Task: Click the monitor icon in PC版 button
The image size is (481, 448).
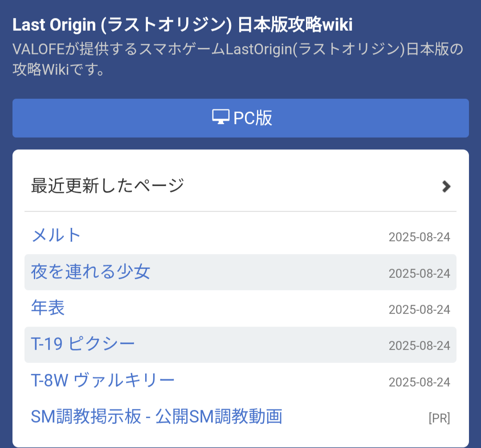Action: pyautogui.click(x=220, y=117)
